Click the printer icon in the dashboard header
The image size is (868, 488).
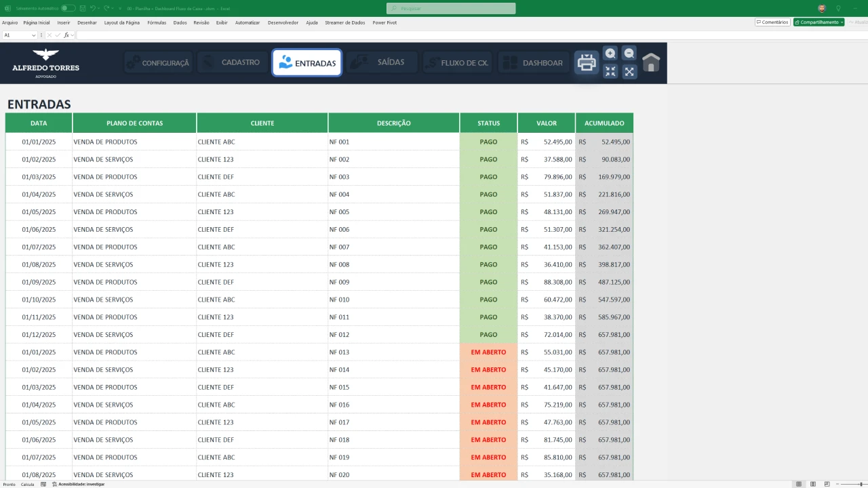587,63
